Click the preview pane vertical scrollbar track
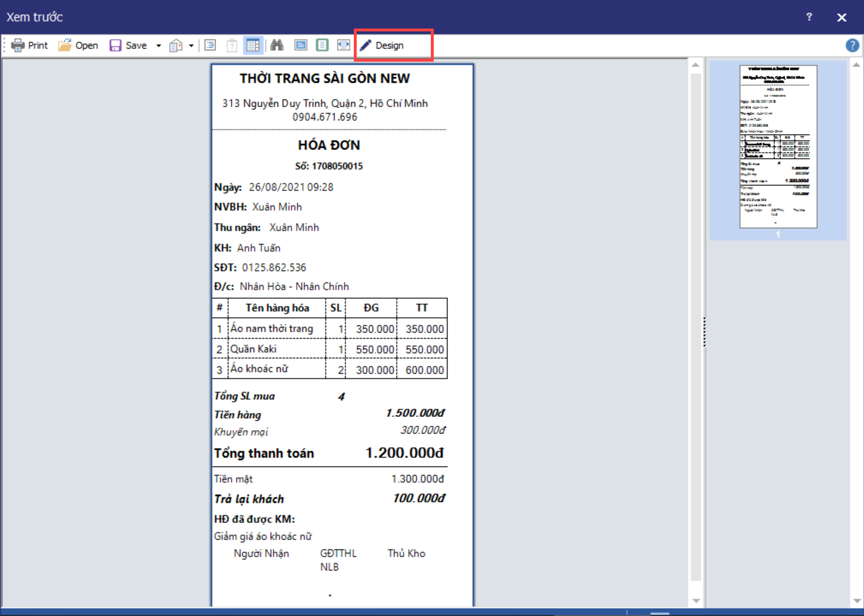 pyautogui.click(x=696, y=327)
